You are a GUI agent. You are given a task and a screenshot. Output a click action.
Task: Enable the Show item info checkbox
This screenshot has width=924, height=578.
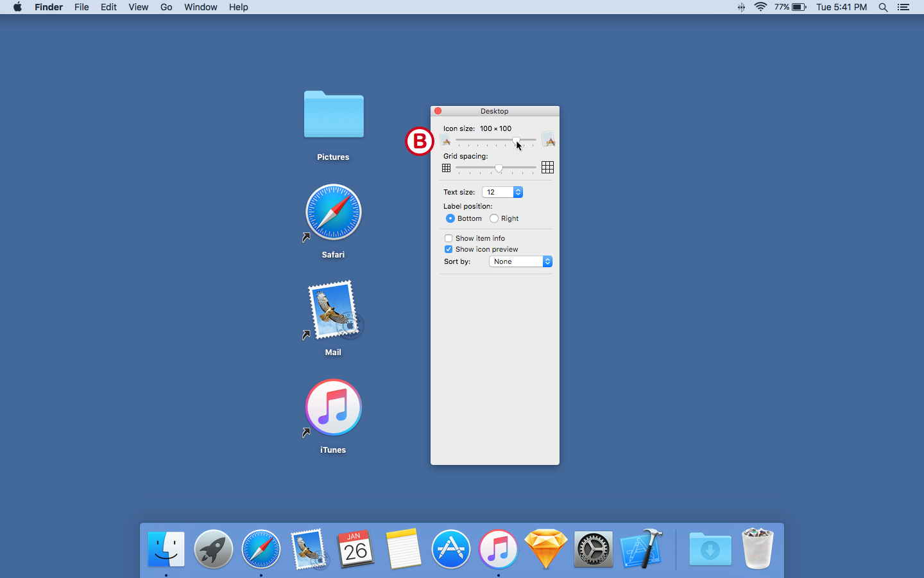448,238
